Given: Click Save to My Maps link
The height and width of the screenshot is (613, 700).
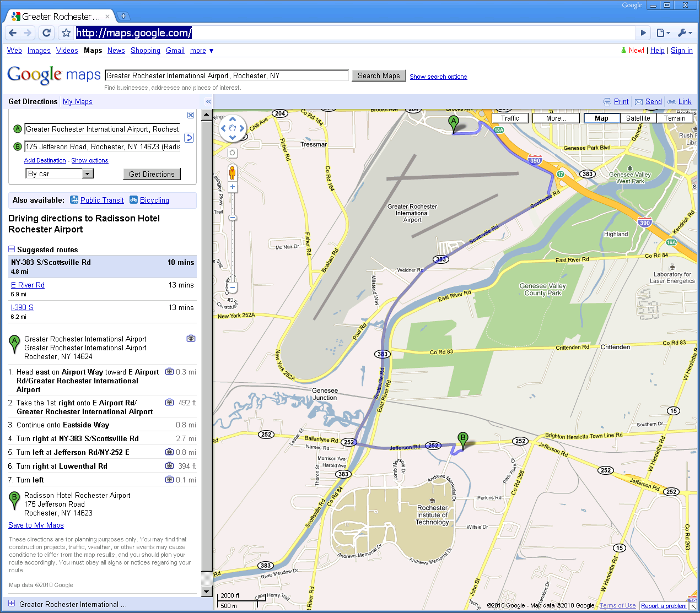Looking at the screenshot, I should pos(36,525).
